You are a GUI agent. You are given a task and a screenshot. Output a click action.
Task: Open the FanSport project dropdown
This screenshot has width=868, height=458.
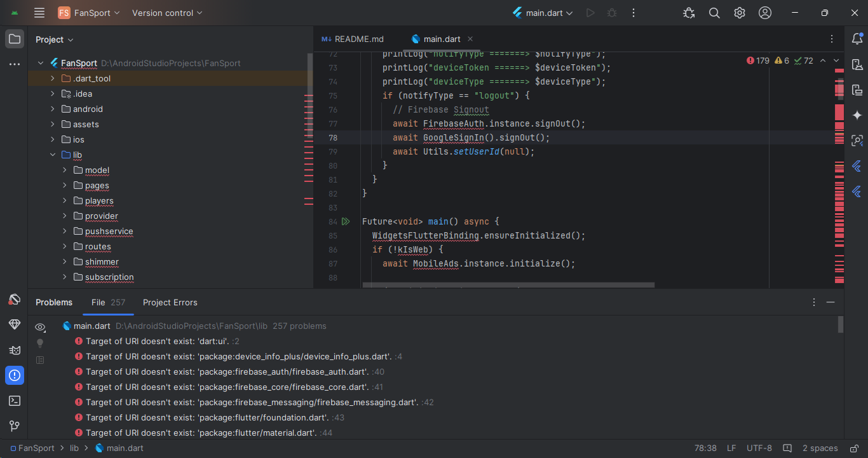tap(89, 13)
